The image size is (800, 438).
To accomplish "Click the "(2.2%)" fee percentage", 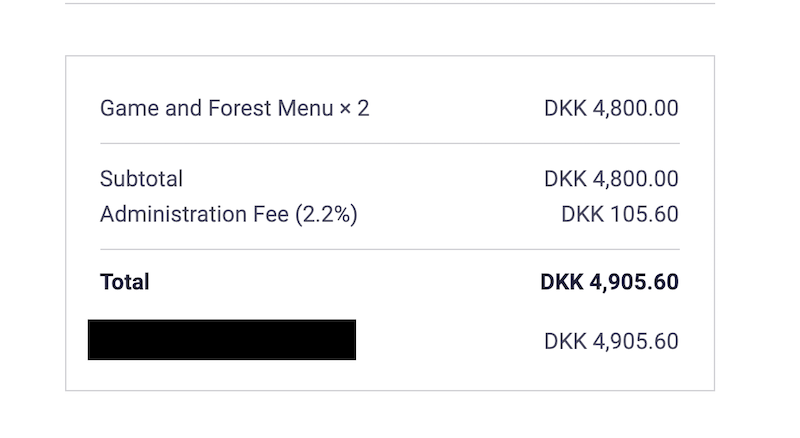I will [x=327, y=214].
